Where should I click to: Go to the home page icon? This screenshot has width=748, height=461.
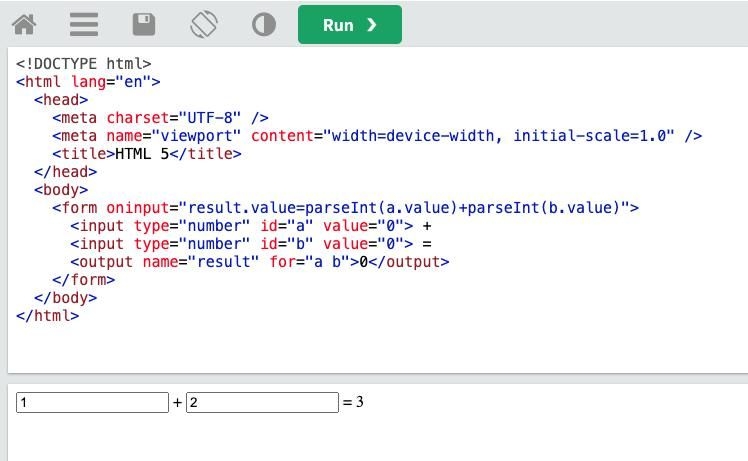coord(24,24)
